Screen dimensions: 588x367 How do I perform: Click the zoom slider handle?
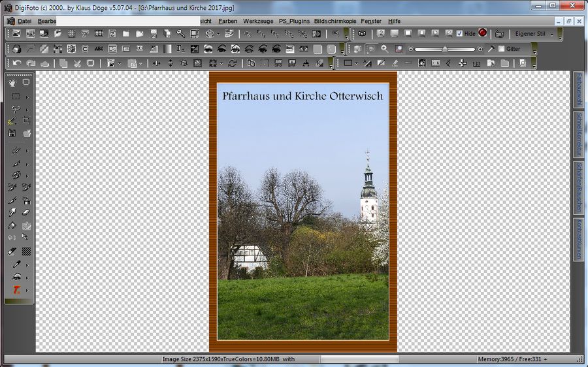tap(444, 49)
